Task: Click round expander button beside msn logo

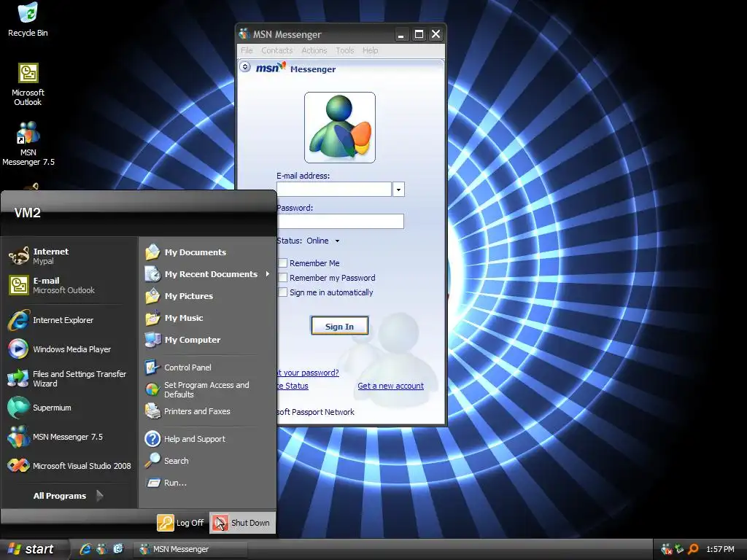Action: click(245, 66)
